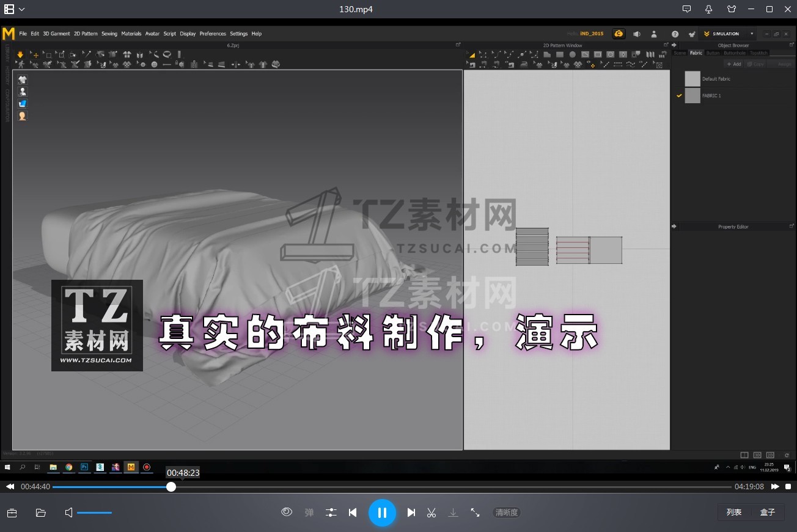Click the blue fabric render style icon
This screenshot has width=797, height=532.
tap(23, 104)
